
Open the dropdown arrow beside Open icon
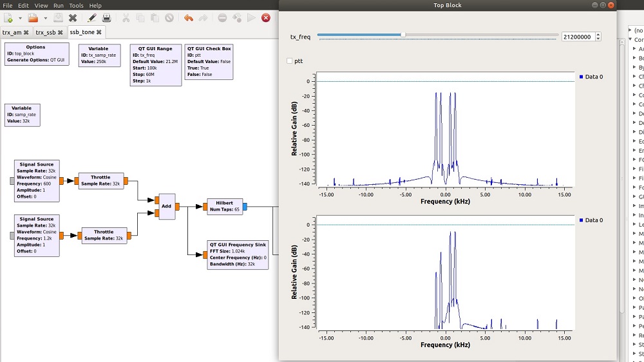click(44, 18)
